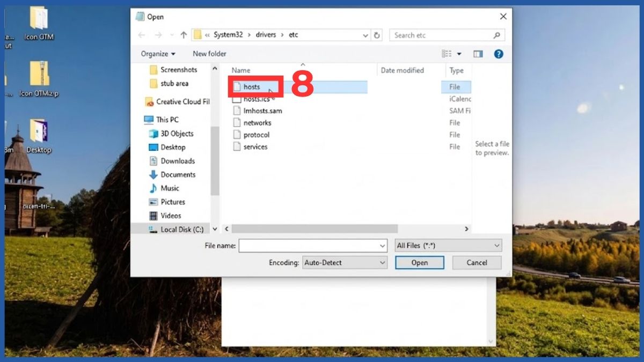Open This PC from the sidebar

pos(166,119)
